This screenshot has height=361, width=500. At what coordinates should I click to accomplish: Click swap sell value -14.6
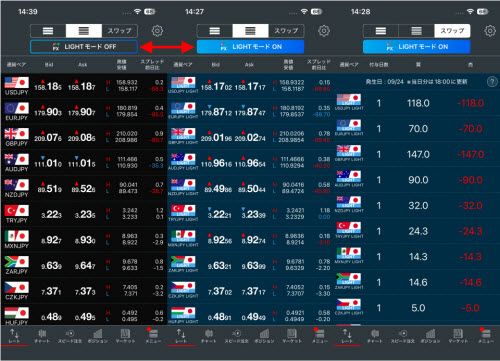click(x=470, y=282)
